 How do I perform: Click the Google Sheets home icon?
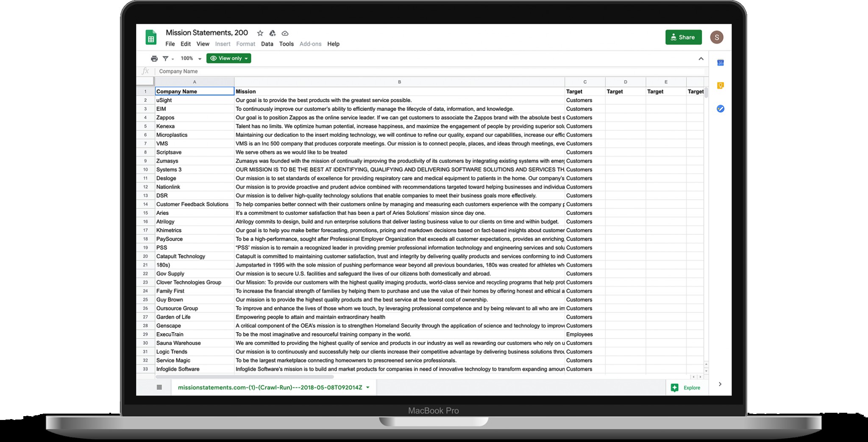pos(150,37)
